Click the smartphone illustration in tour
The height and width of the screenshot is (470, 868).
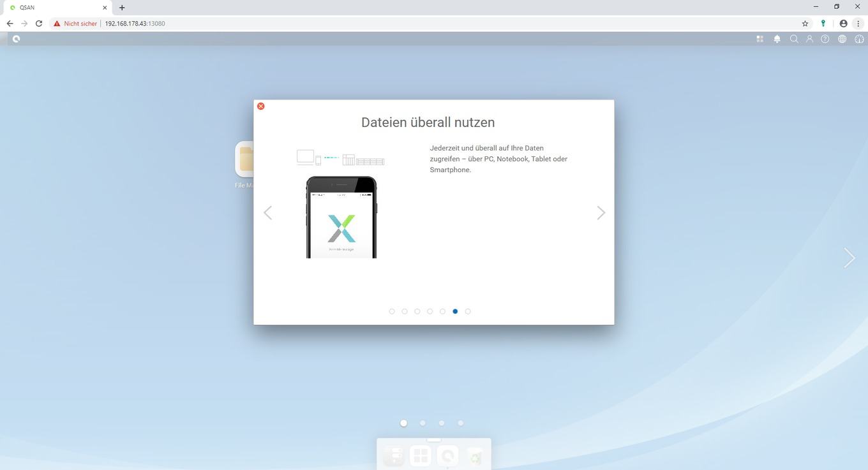[x=341, y=217]
